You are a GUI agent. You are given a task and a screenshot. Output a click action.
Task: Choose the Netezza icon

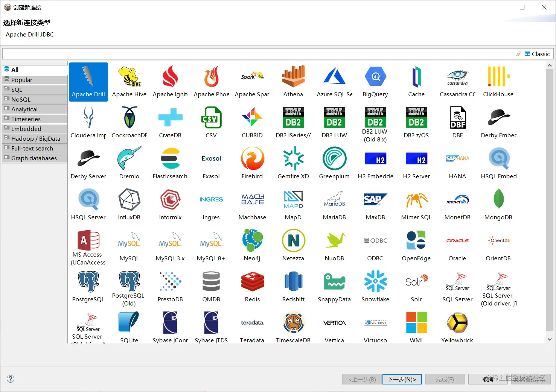point(293,240)
